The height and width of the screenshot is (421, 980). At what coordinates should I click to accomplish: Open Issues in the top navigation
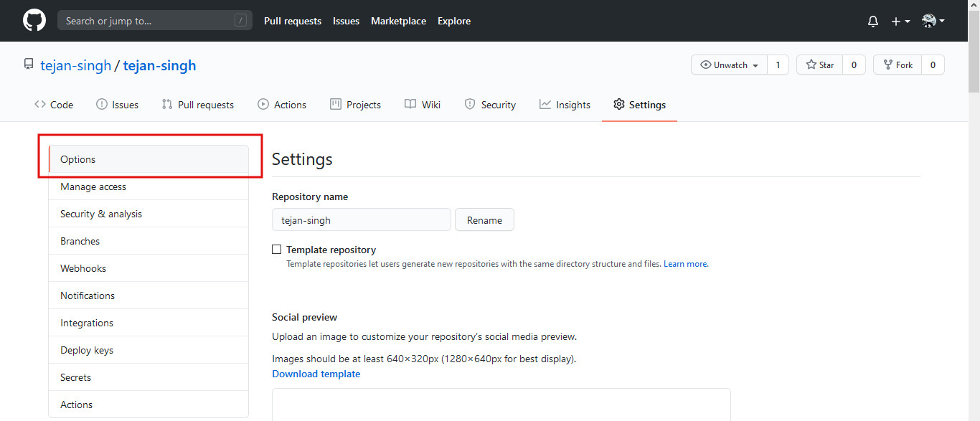[x=346, y=21]
